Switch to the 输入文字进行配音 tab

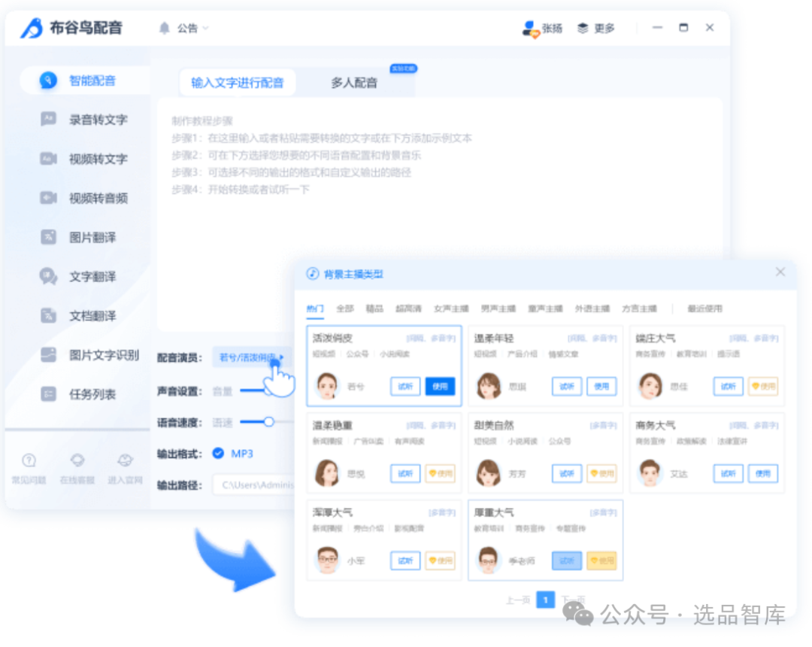point(238,83)
